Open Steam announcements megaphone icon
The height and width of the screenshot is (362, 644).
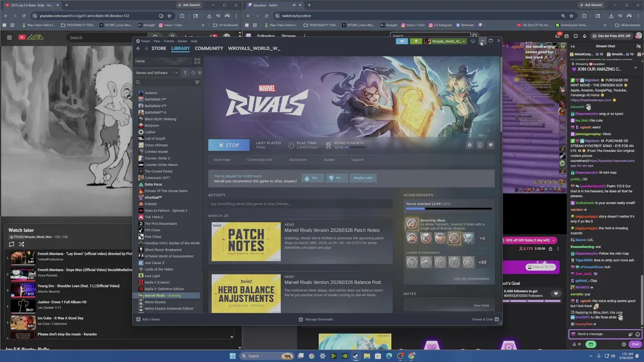[x=401, y=41]
